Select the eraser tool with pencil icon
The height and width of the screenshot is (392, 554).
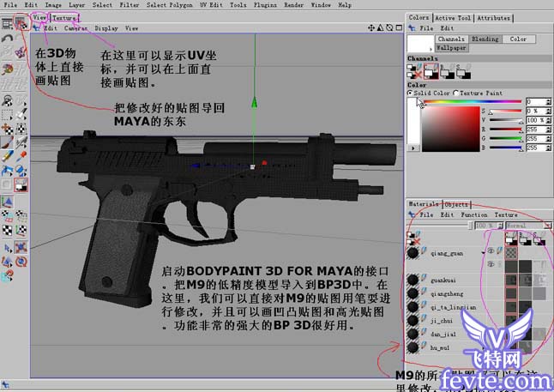pyautogui.click(x=7, y=157)
